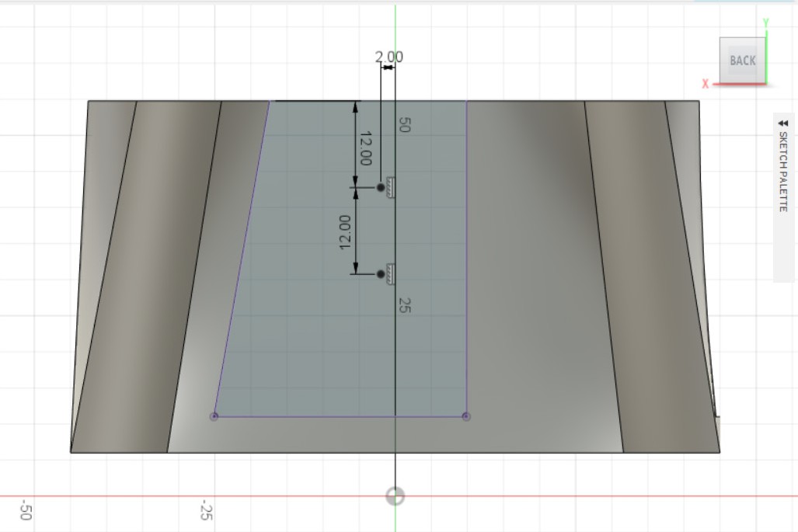Click the BACK face of the ViewCube
The height and width of the screenshot is (532, 798).
[x=742, y=61]
